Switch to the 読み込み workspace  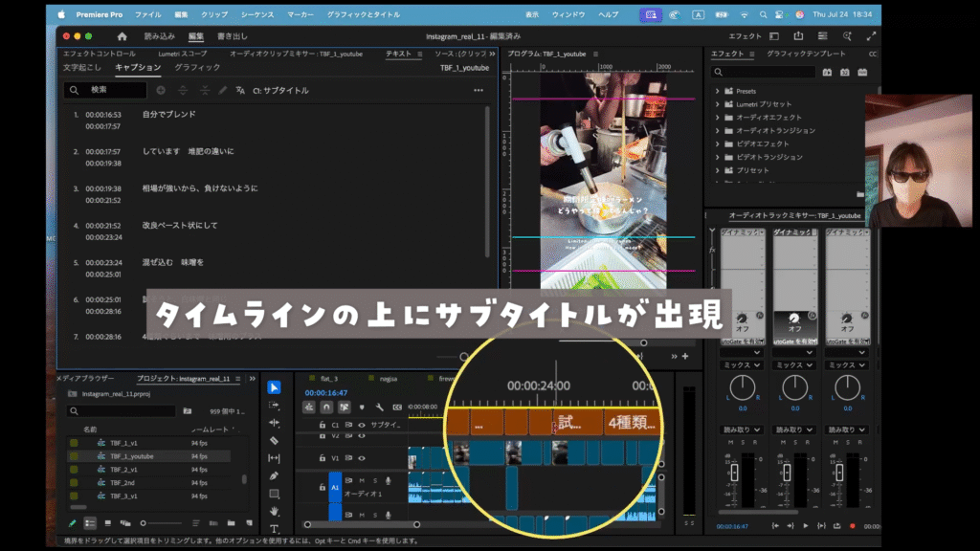click(160, 36)
